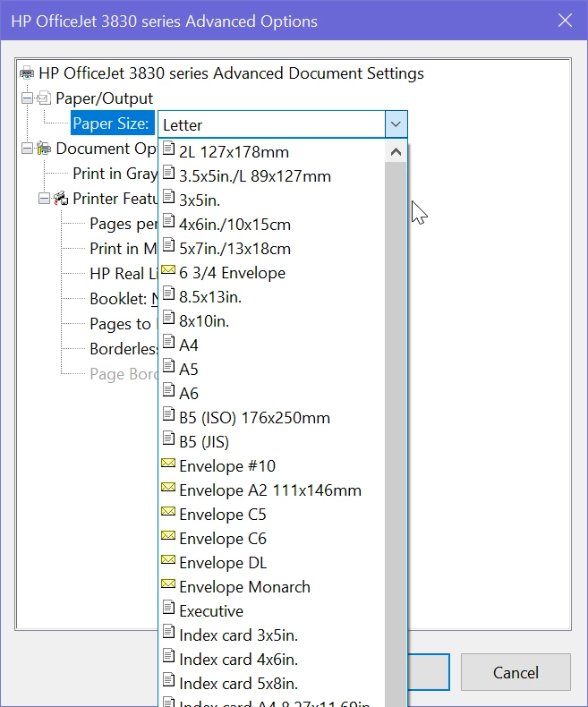
Task: Select the 2L 127x178mm paper size
Action: coord(272,151)
